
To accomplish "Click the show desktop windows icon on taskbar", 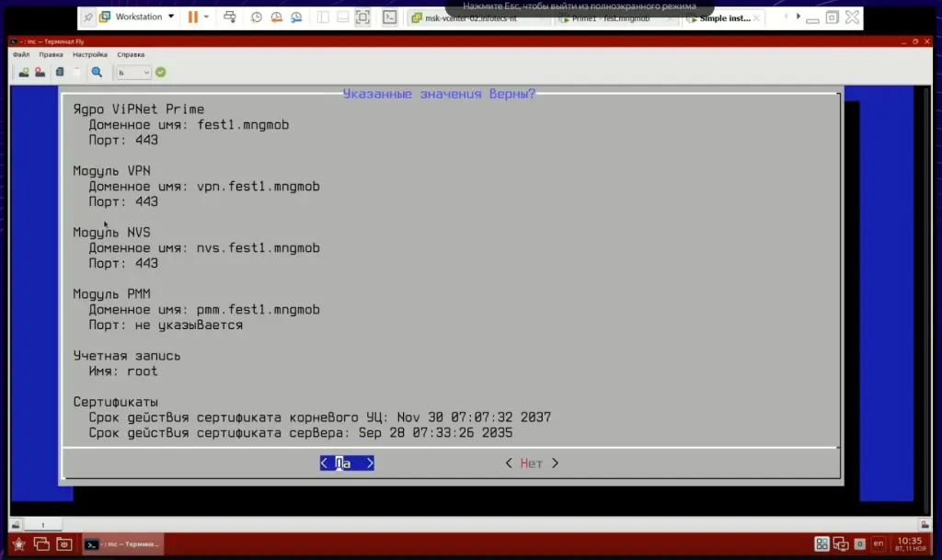I will pos(41,544).
